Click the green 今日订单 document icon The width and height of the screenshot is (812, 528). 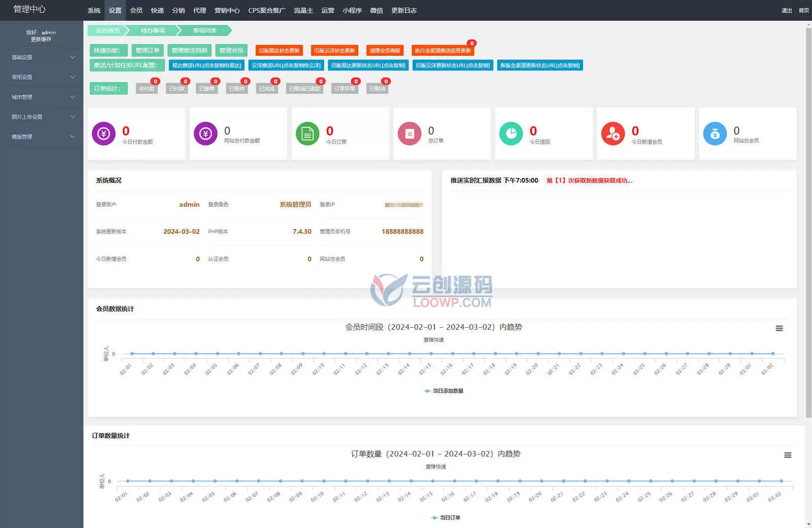pos(308,134)
